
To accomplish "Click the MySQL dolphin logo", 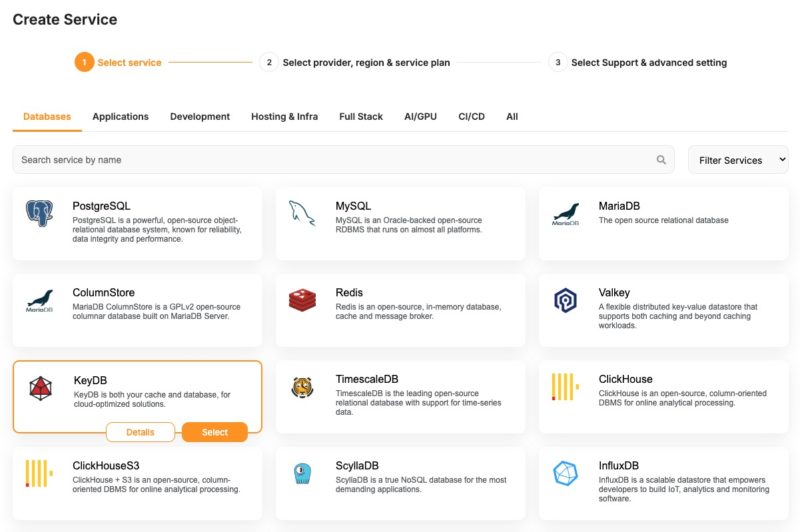I will (x=302, y=214).
